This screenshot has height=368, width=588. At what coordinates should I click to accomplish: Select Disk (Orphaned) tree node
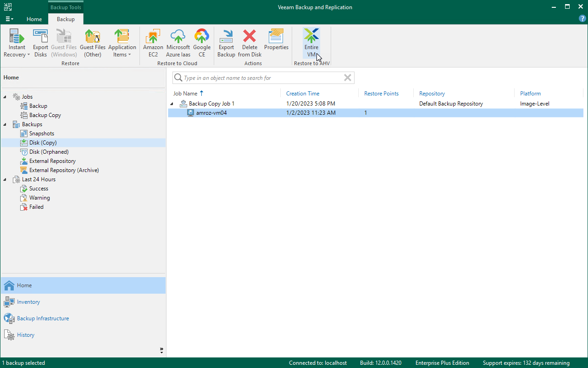tap(49, 152)
